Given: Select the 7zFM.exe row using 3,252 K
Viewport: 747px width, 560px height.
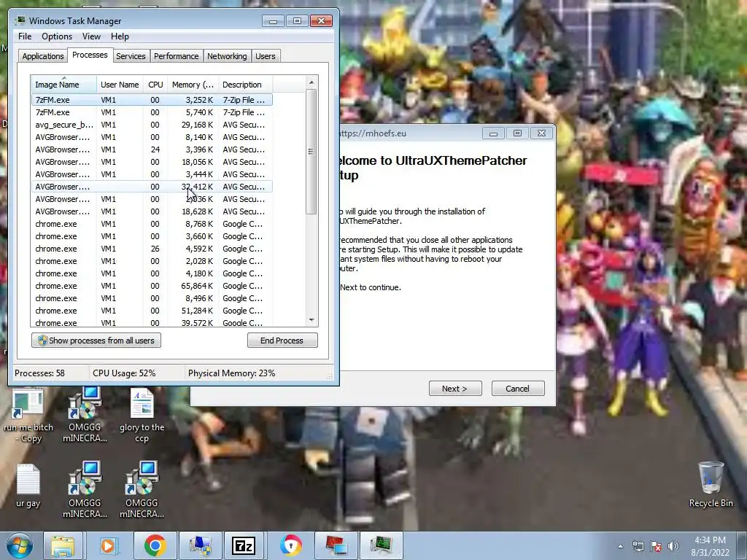Looking at the screenshot, I should pyautogui.click(x=152, y=100).
